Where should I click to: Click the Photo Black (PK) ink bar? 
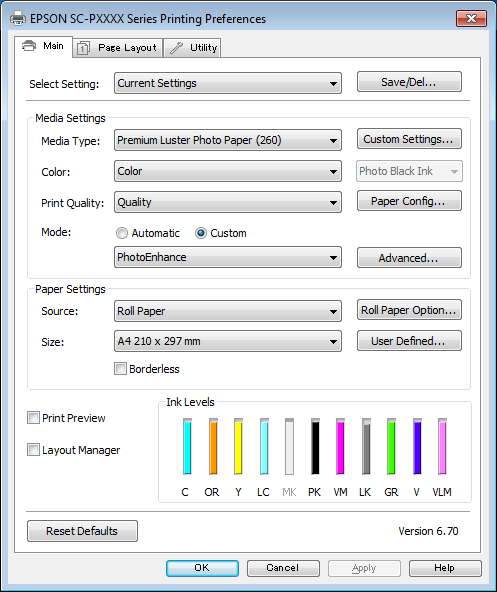point(315,446)
